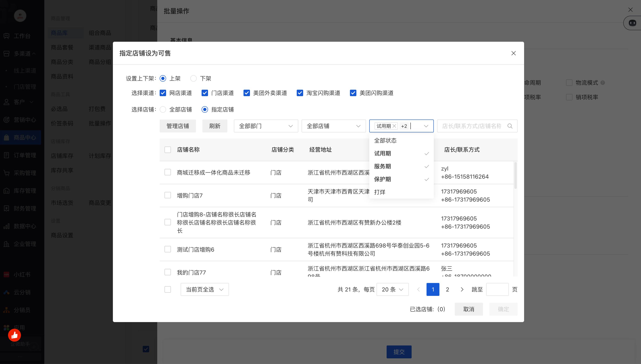This screenshot has height=364, width=641.
Task: Deselect 服务期 in the status list
Action: pyautogui.click(x=402, y=166)
